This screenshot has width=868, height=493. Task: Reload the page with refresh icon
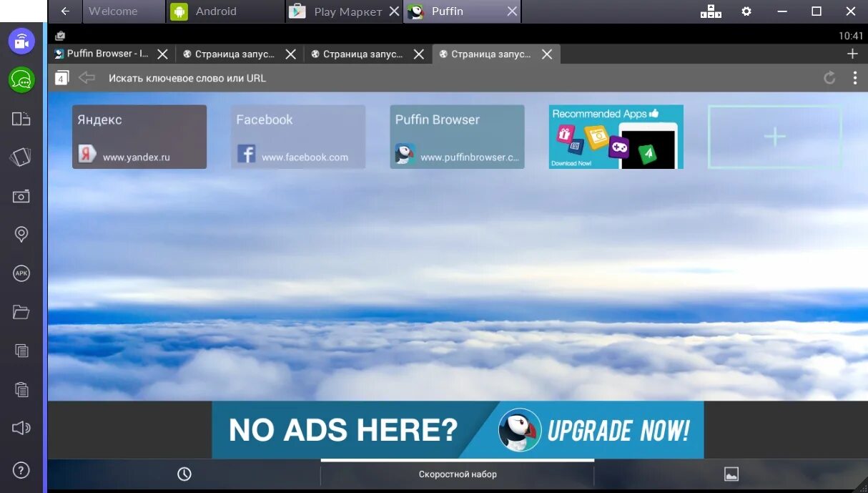pyautogui.click(x=829, y=78)
